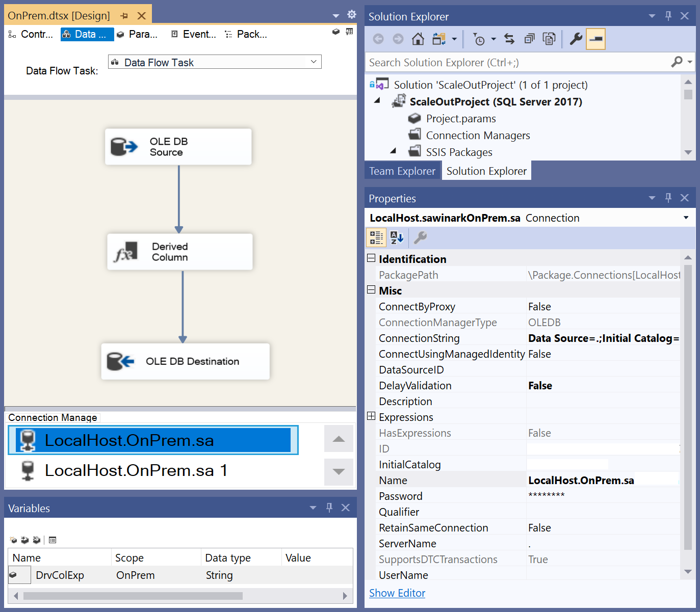This screenshot has width=700, height=612.
Task: Click the Add New Variable icon
Action: [13, 540]
